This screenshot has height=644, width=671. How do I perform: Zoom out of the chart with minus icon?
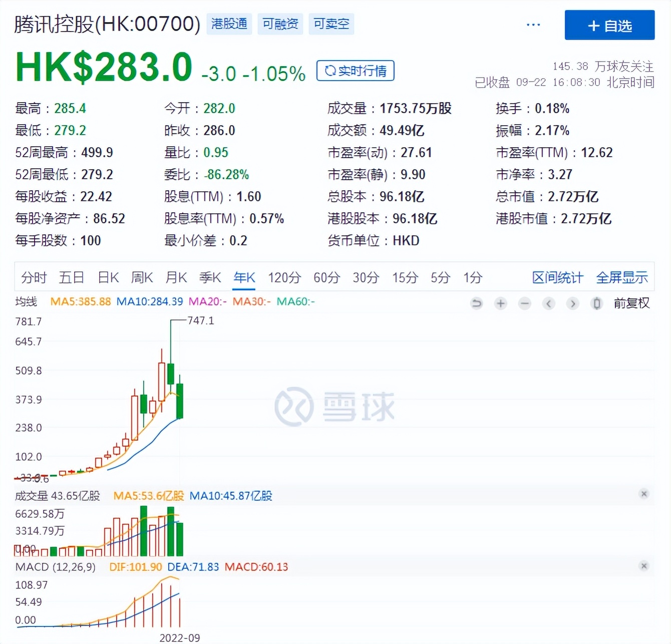[x=524, y=303]
